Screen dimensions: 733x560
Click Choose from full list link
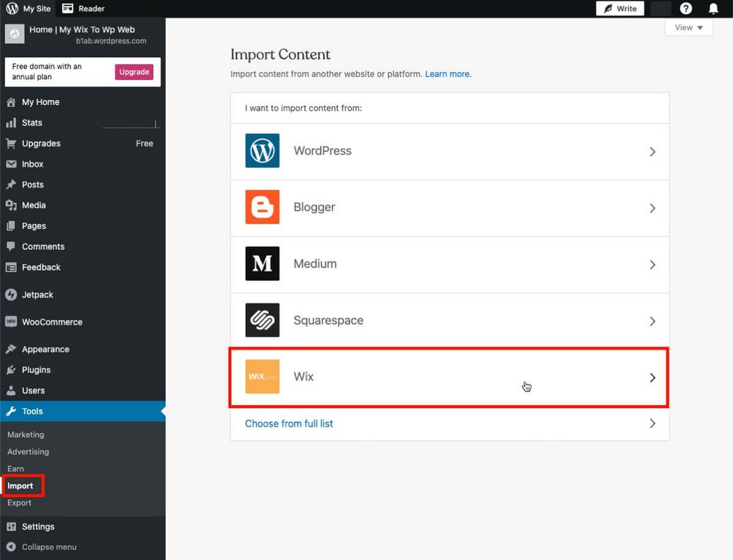289,424
